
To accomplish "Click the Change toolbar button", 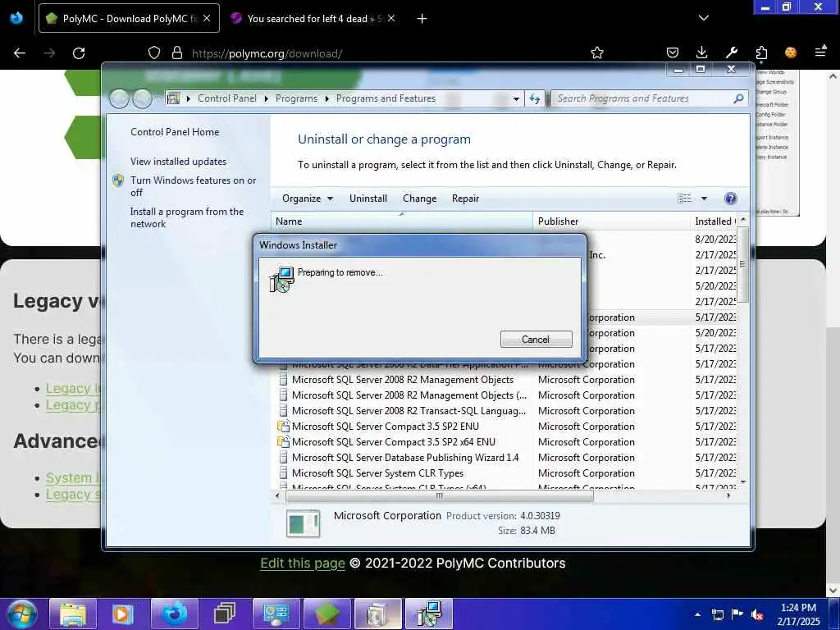I will (x=419, y=199).
